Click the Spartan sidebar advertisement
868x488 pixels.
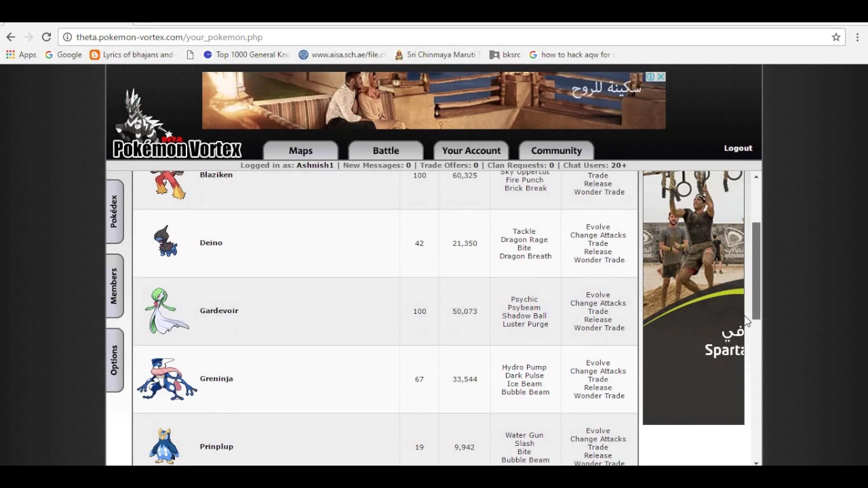pos(693,298)
